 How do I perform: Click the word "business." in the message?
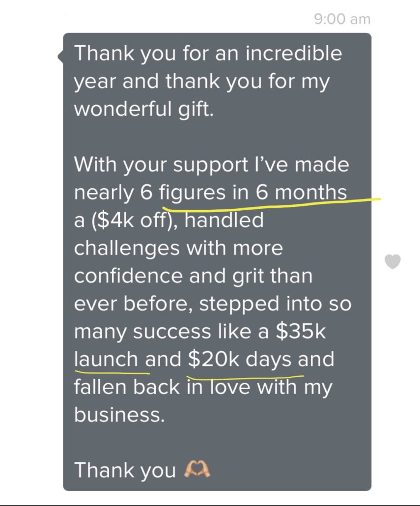(117, 415)
